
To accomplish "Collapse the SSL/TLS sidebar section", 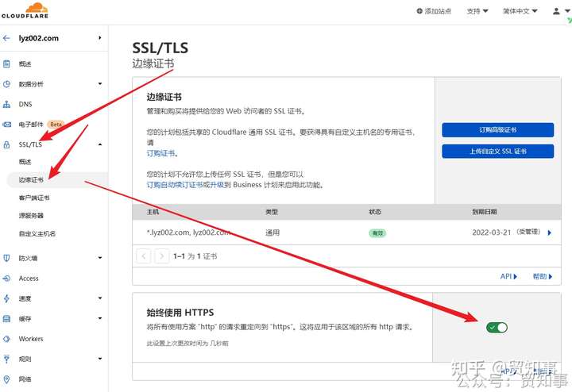I will pyautogui.click(x=100, y=144).
